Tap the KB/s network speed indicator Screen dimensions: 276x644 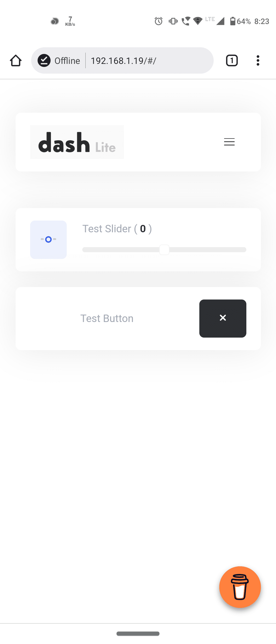[70, 21]
